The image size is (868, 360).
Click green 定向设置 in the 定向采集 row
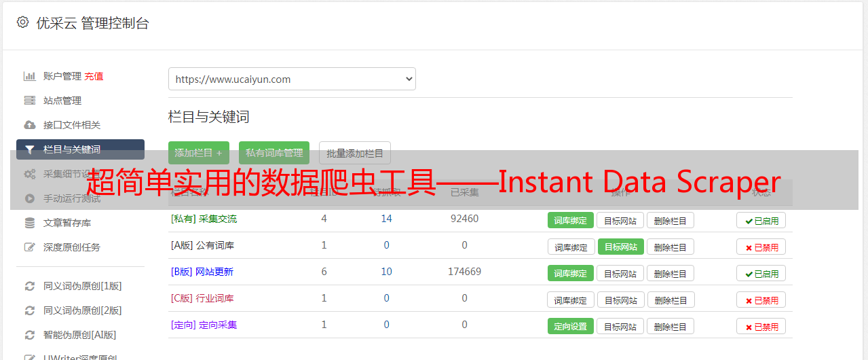(x=571, y=326)
